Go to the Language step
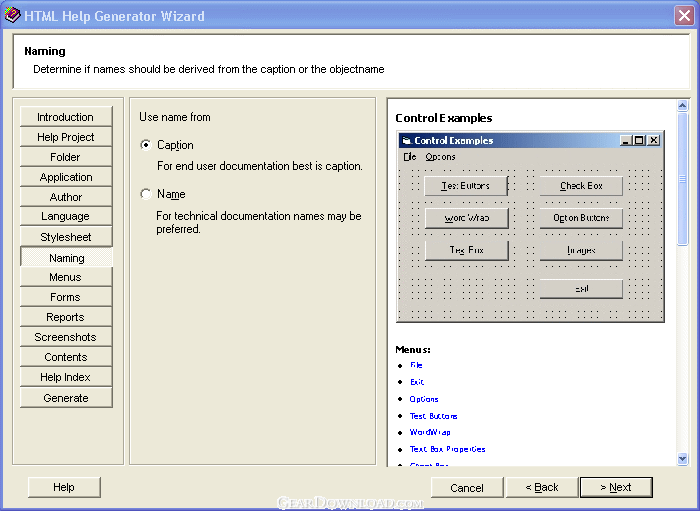 (66, 216)
